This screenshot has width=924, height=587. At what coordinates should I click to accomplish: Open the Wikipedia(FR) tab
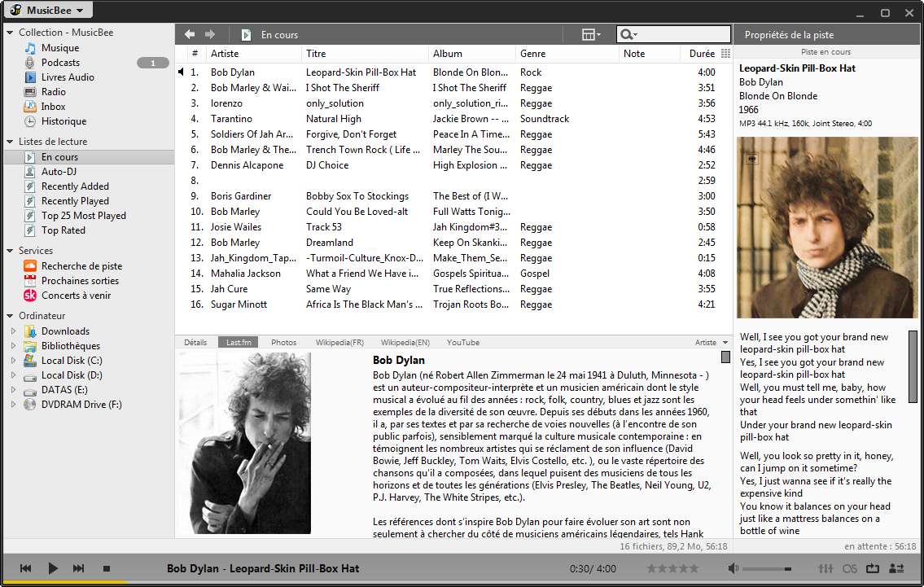tap(339, 343)
